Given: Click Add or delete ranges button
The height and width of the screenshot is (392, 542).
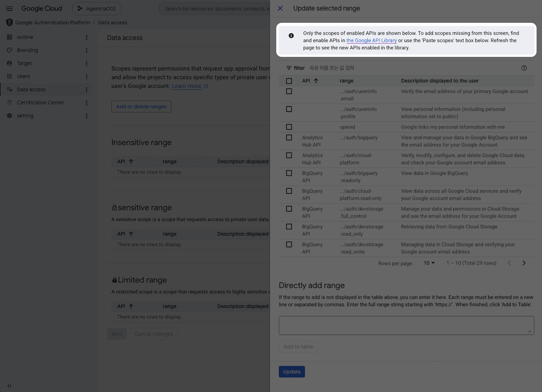Looking at the screenshot, I should [141, 107].
